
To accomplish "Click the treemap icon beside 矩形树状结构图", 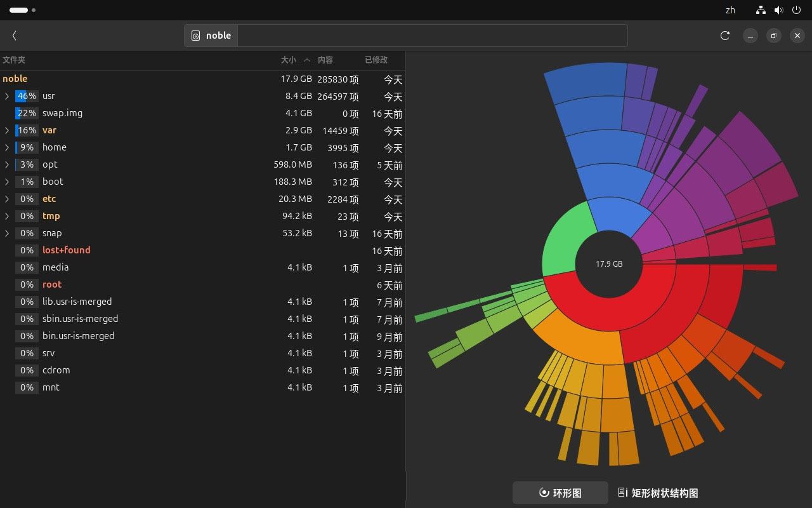I will (x=622, y=493).
